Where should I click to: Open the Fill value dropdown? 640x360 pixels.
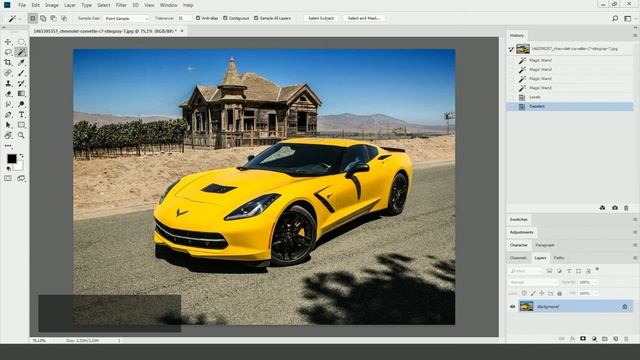pyautogui.click(x=595, y=293)
